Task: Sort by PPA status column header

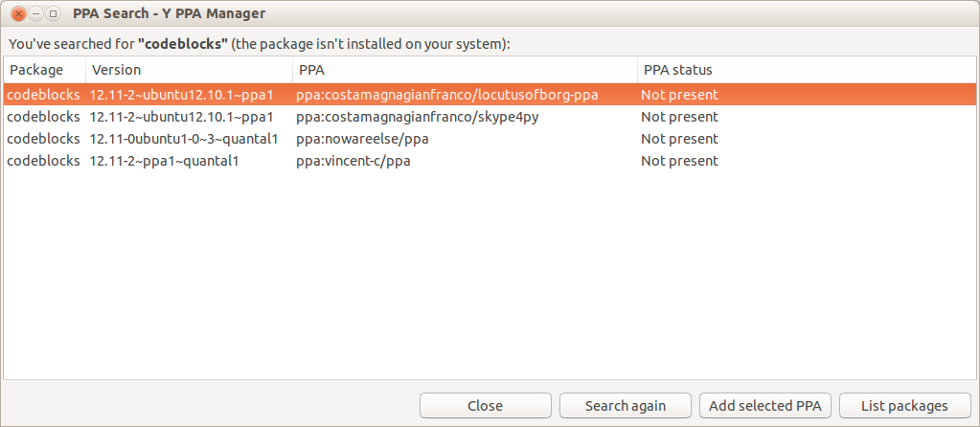Action: pos(677,70)
